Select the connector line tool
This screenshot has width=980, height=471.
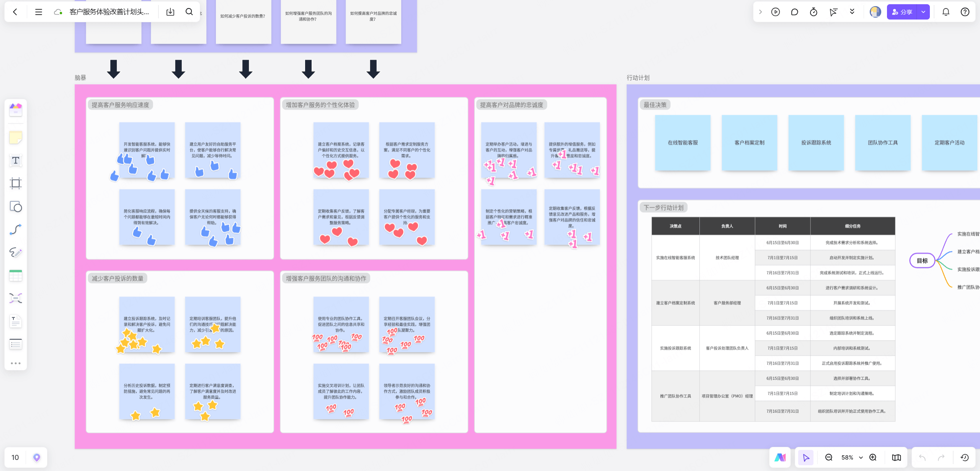tap(16, 229)
